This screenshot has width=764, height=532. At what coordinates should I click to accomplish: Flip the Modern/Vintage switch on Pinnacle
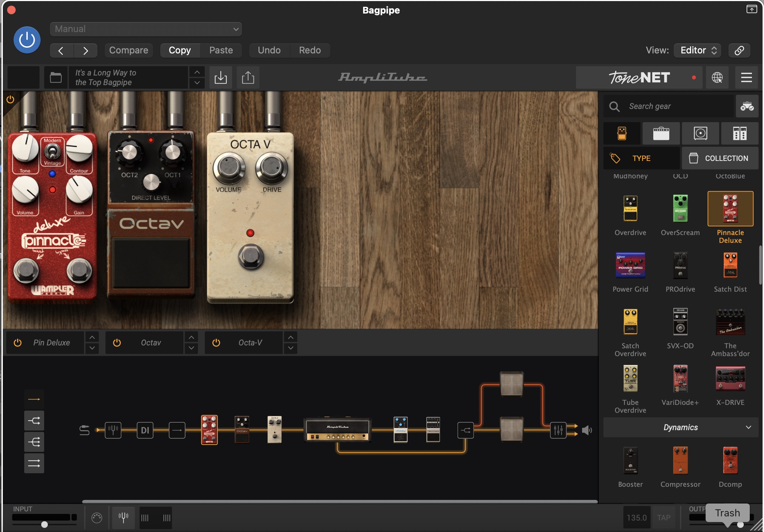tap(53, 152)
